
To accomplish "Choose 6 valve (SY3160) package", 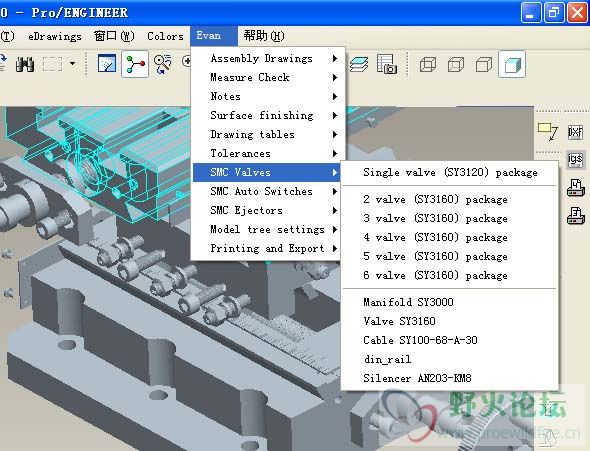I will 449,275.
